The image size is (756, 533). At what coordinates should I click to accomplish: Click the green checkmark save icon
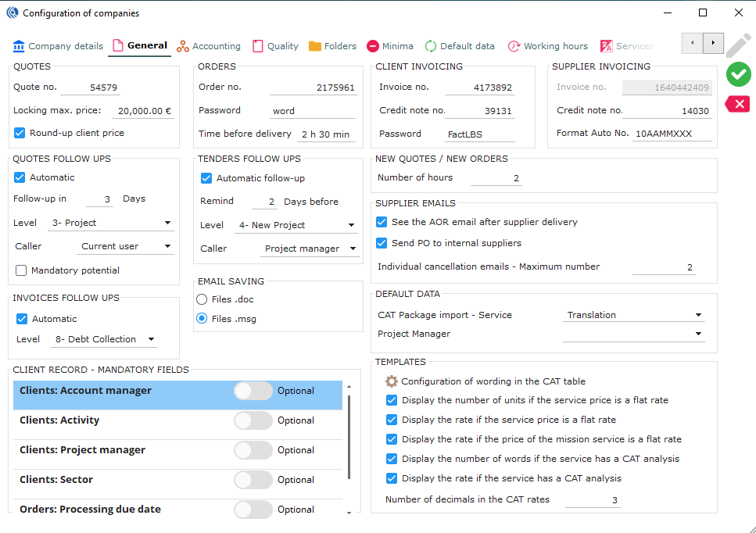point(738,75)
